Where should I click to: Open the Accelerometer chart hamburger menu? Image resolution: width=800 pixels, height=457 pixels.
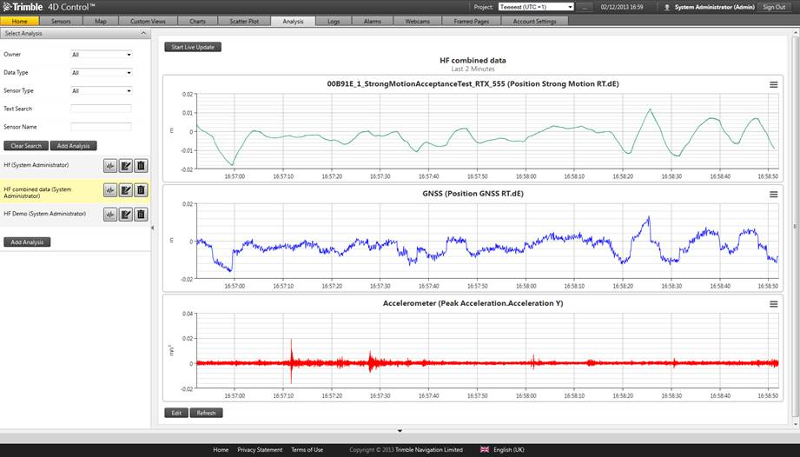click(x=773, y=304)
